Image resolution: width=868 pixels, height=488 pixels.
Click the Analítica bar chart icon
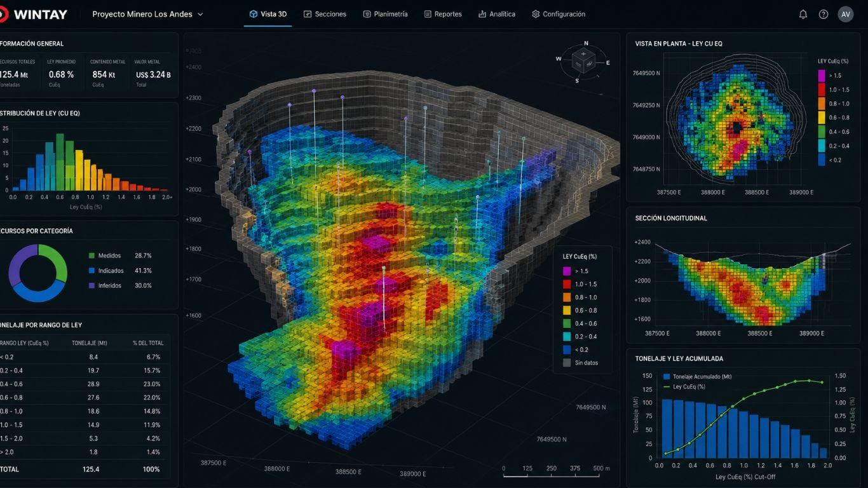(482, 14)
